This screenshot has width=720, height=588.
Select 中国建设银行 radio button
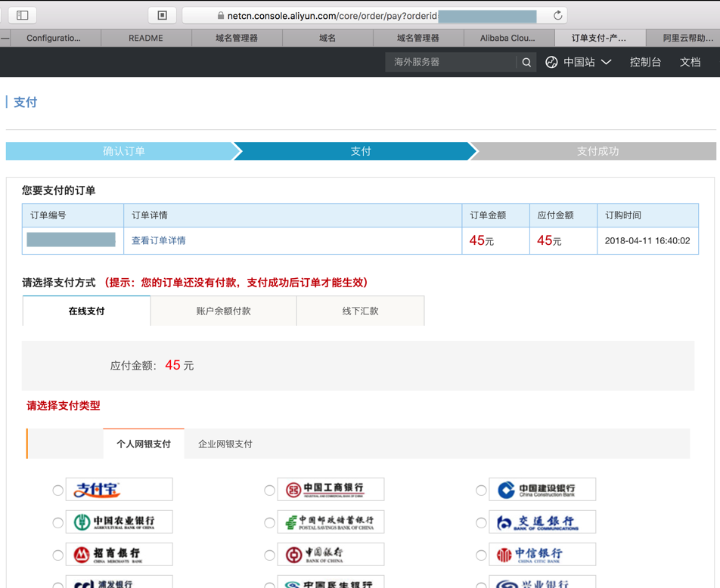(x=481, y=491)
